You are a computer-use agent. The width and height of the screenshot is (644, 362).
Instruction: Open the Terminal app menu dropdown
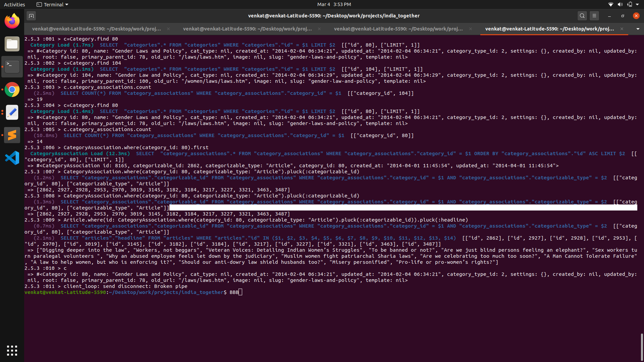pyautogui.click(x=52, y=4)
